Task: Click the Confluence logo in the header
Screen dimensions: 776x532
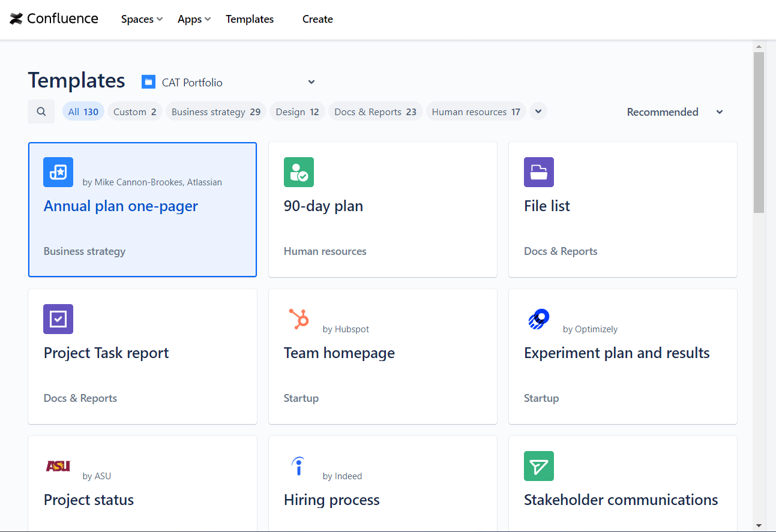Action: click(53, 19)
